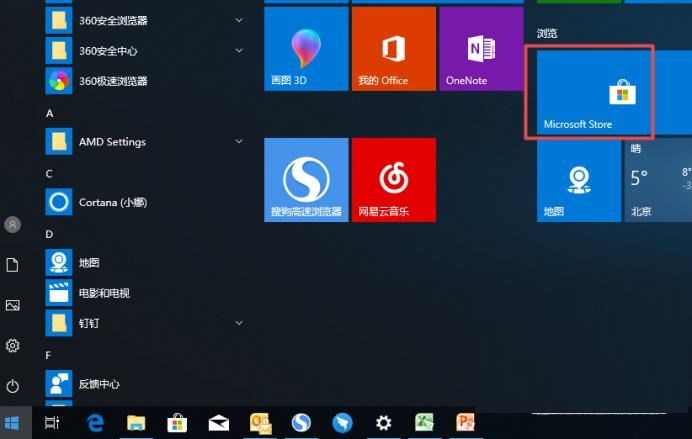Open Microsoft Edge from the taskbar

click(x=97, y=423)
